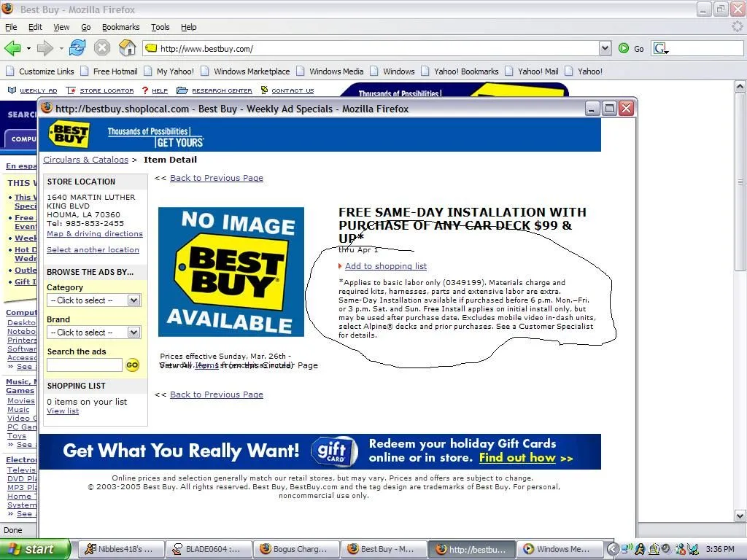This screenshot has width=747, height=560.
Task: Go to the Home page icon
Action: click(127, 47)
